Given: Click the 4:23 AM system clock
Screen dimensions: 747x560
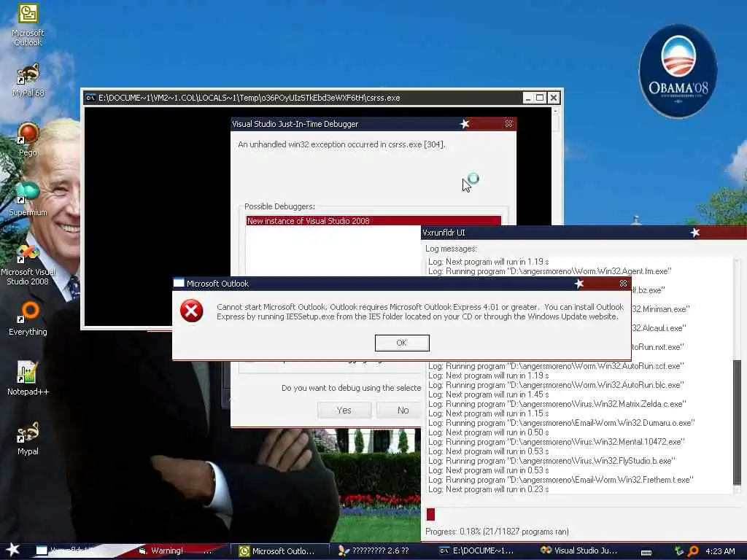Looking at the screenshot, I should coord(720,551).
